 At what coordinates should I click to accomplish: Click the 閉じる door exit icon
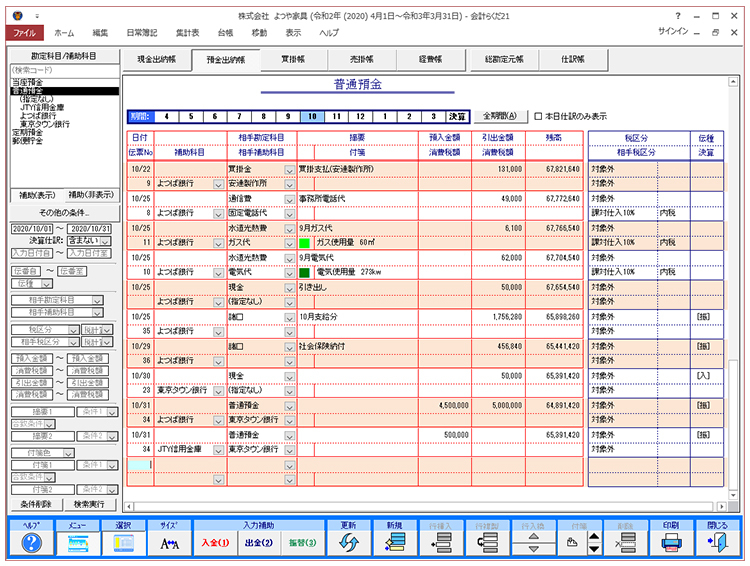tap(717, 543)
